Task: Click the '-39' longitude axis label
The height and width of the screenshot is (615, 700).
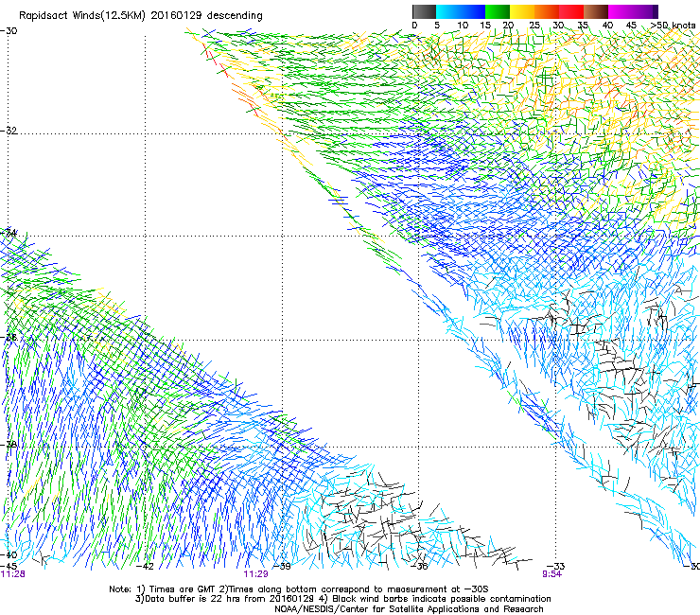Action: (x=282, y=567)
